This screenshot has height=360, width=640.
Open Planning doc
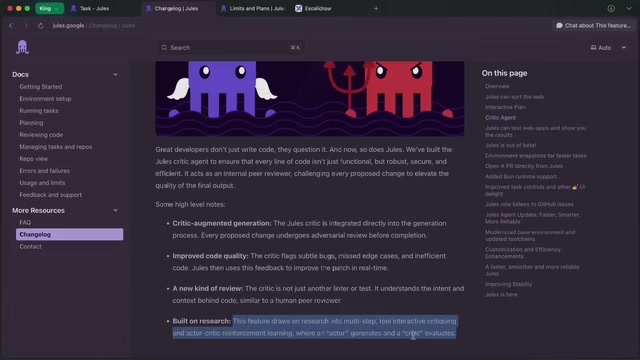click(31, 122)
